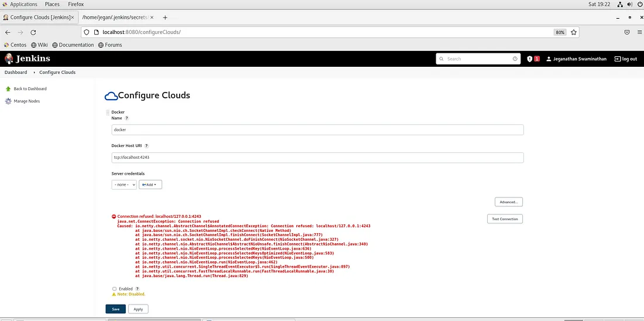The width and height of the screenshot is (644, 321).
Task: Open help for Docker Host URI
Action: pyautogui.click(x=146, y=146)
